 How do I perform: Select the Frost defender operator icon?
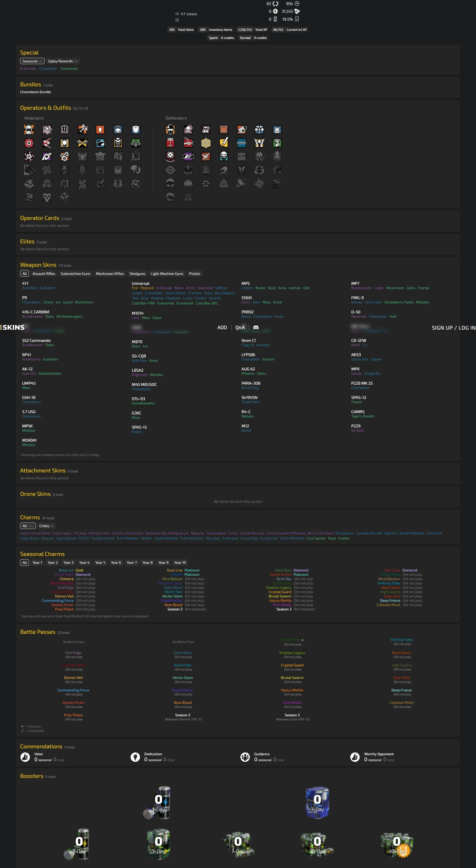pyautogui.click(x=241, y=143)
